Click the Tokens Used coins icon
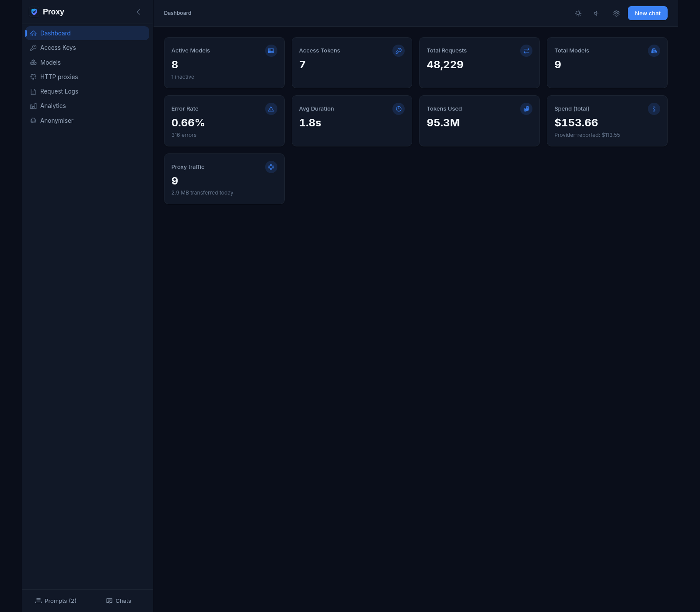Viewport: 700px width, 612px height. point(526,109)
